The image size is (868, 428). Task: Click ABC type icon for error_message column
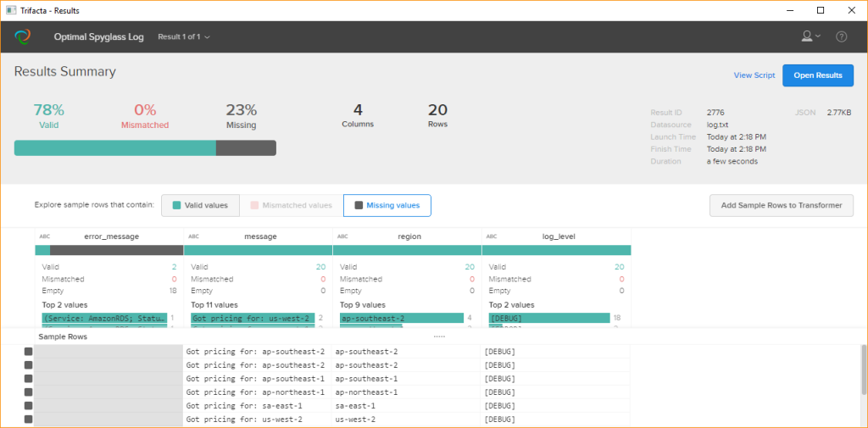click(x=44, y=236)
